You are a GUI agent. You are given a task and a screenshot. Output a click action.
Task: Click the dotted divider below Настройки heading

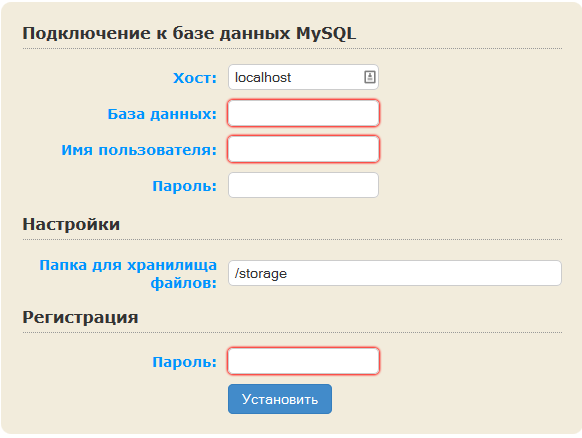pyautogui.click(x=292, y=239)
